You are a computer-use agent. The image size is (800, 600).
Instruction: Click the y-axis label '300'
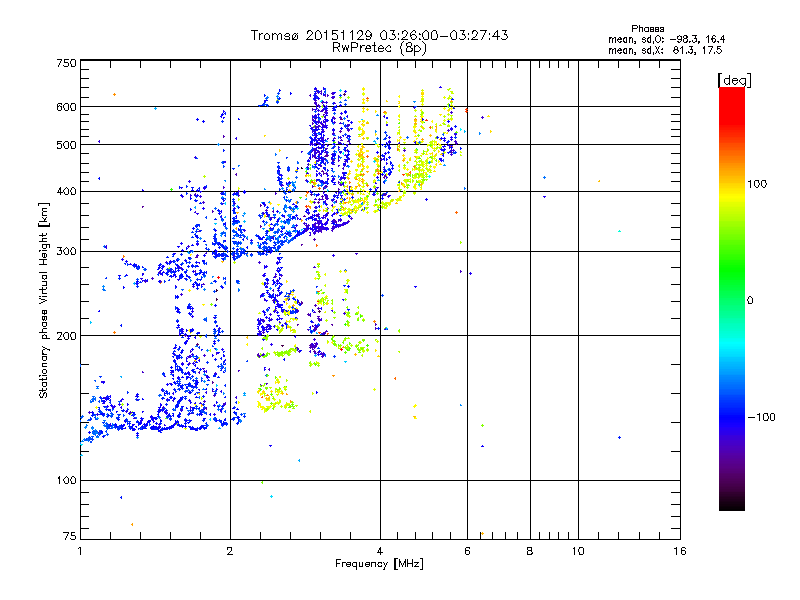[x=66, y=252]
